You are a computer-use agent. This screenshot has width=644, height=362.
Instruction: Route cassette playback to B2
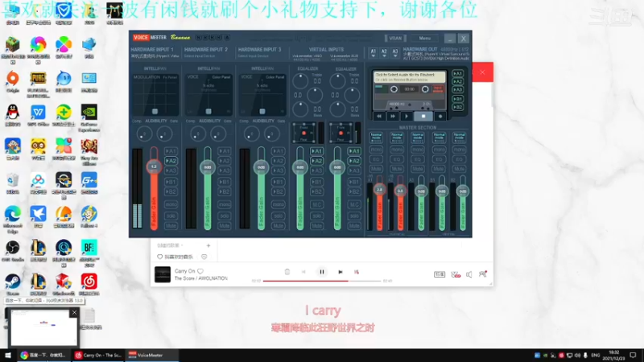457,107
